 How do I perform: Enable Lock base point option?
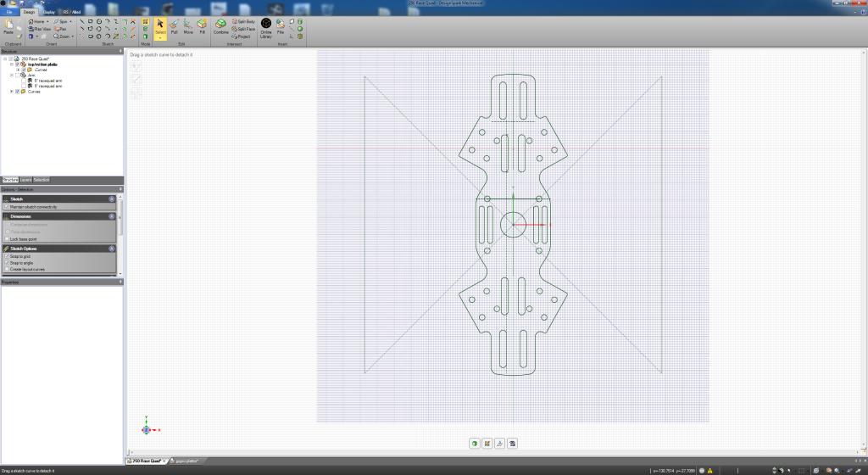(7, 239)
